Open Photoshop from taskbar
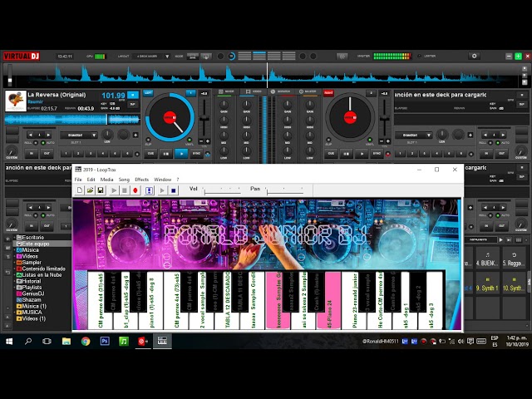This screenshot has width=532, height=399. 105,341
